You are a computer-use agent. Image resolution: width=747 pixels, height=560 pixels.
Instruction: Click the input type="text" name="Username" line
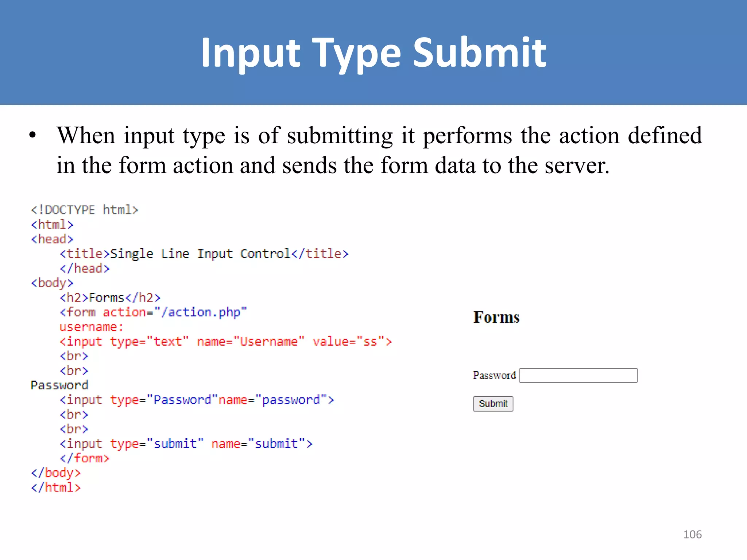226,342
